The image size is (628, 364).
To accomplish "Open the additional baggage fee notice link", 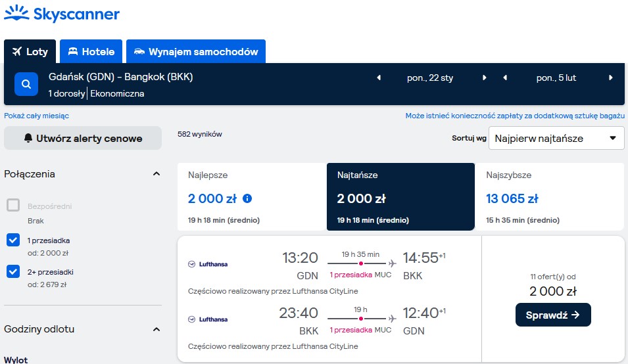I will tap(515, 116).
